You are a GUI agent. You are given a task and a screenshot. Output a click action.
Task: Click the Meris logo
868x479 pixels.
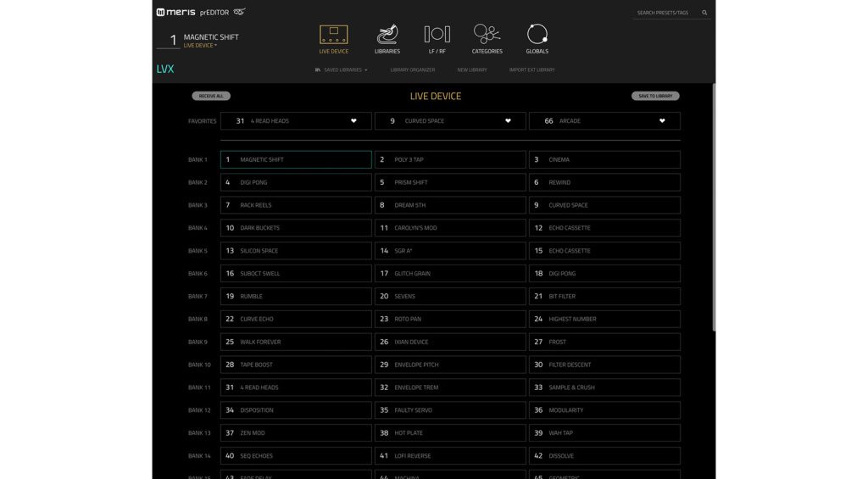pos(176,12)
